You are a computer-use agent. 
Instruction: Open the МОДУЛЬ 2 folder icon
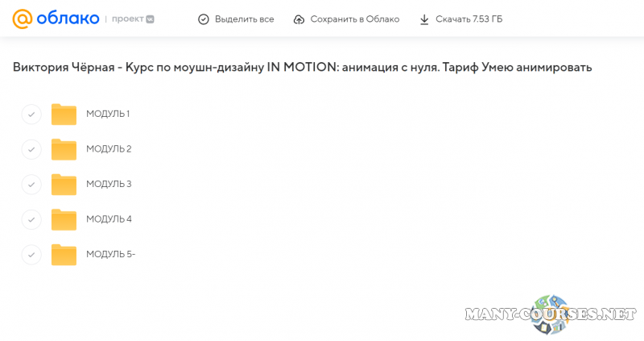click(x=64, y=149)
